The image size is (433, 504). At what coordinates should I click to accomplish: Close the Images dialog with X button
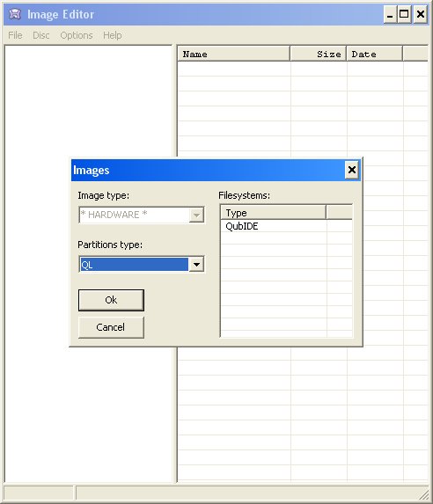click(352, 170)
